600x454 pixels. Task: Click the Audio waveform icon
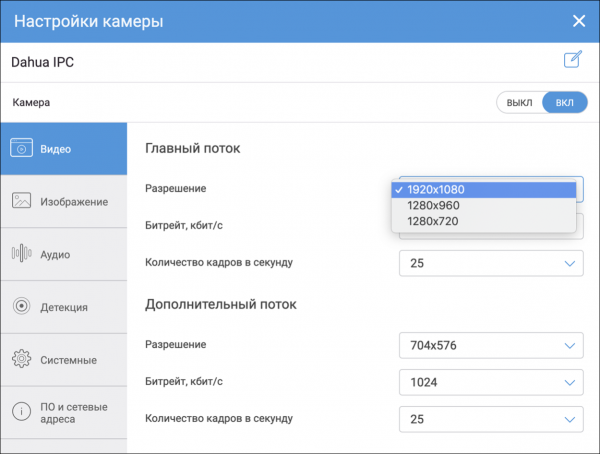pyautogui.click(x=21, y=254)
